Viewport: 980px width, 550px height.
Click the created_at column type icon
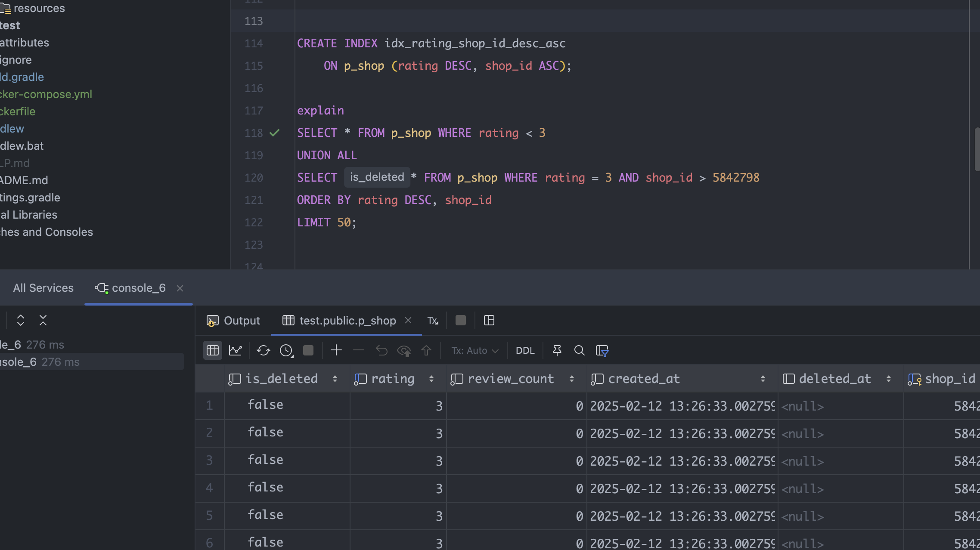597,379
